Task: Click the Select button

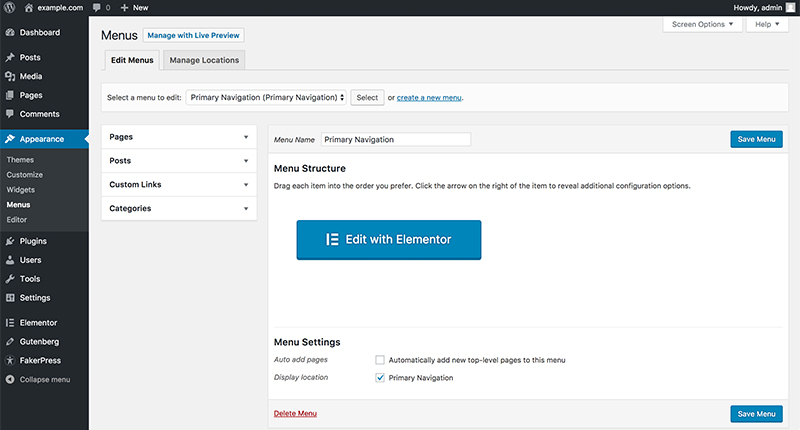Action: tap(367, 97)
